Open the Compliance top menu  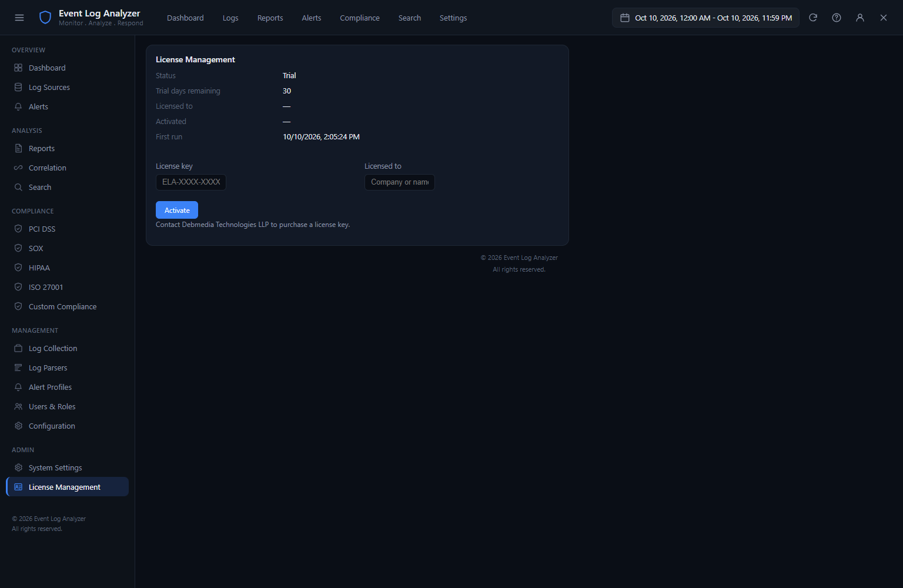360,18
